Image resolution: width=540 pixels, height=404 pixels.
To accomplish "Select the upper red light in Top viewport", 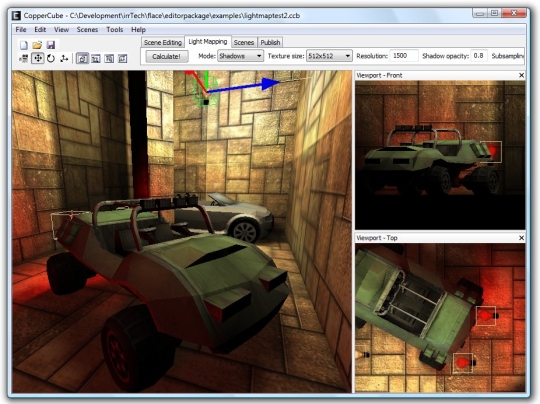I will coord(486,315).
